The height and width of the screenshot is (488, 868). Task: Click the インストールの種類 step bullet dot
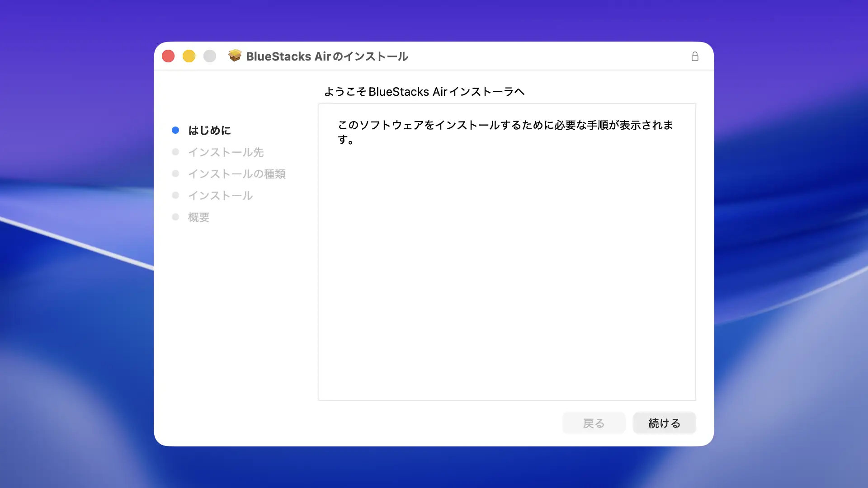(x=175, y=174)
